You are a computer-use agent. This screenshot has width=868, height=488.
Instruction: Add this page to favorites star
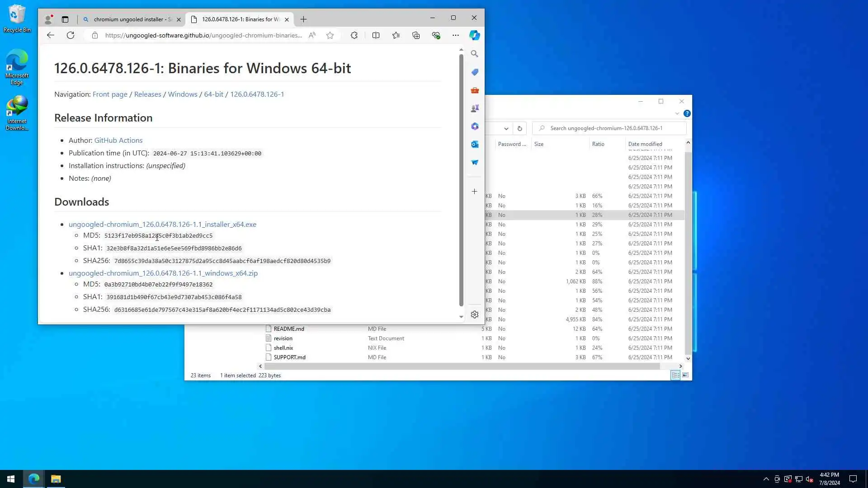coord(330,35)
